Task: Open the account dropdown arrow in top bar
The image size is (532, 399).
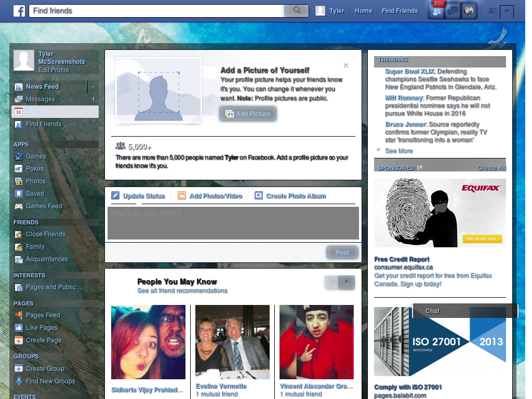Action: (x=507, y=11)
